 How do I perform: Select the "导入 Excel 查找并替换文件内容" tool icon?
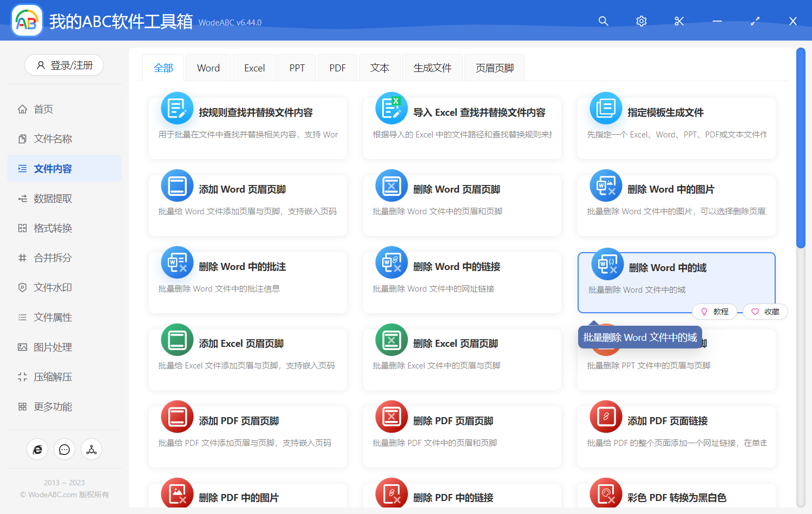click(391, 108)
